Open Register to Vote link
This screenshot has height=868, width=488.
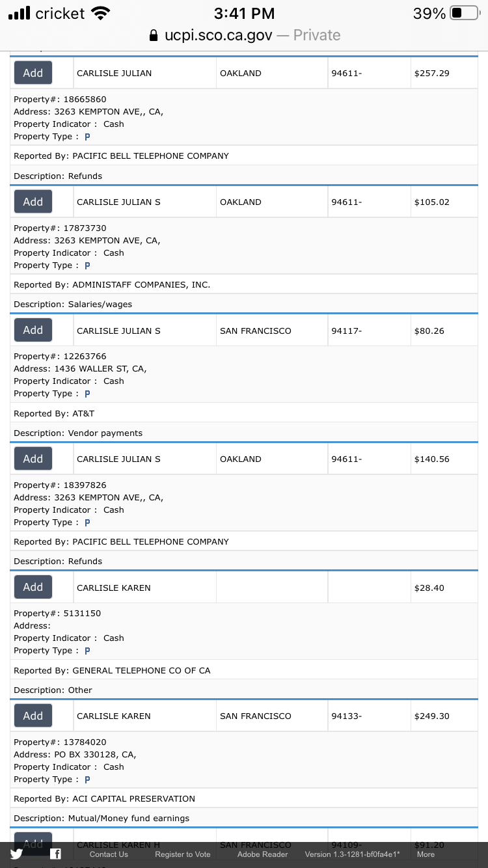183,854
